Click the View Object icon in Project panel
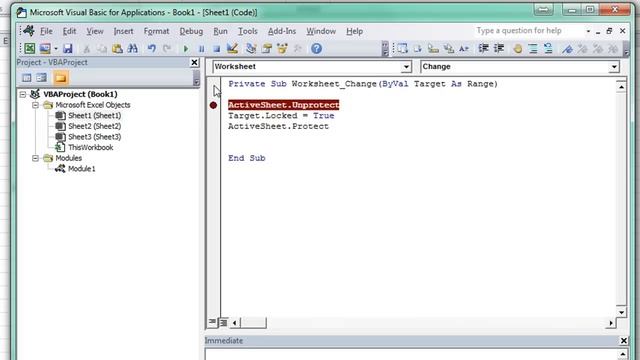640x360 pixels. (x=42, y=78)
